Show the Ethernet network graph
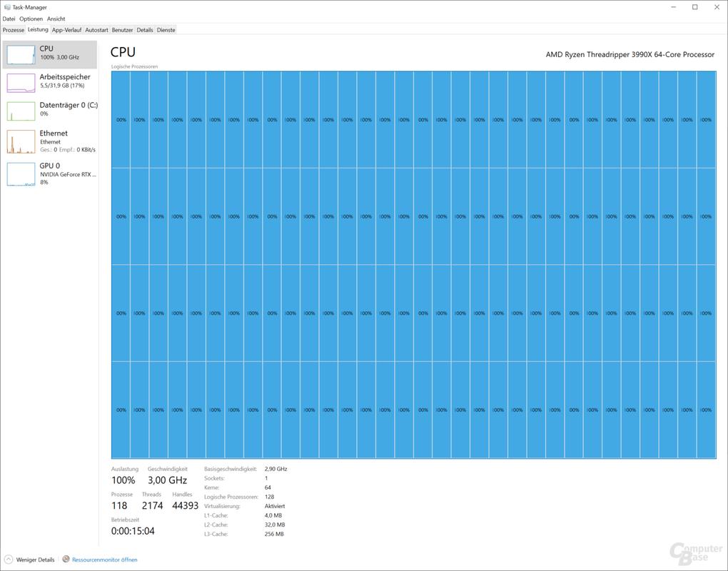Screen dimensions: 728x571 click(21, 141)
